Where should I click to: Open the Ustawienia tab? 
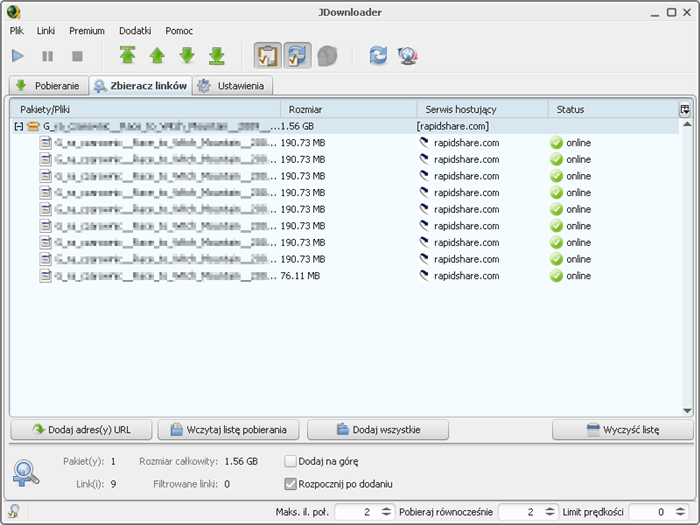click(233, 86)
